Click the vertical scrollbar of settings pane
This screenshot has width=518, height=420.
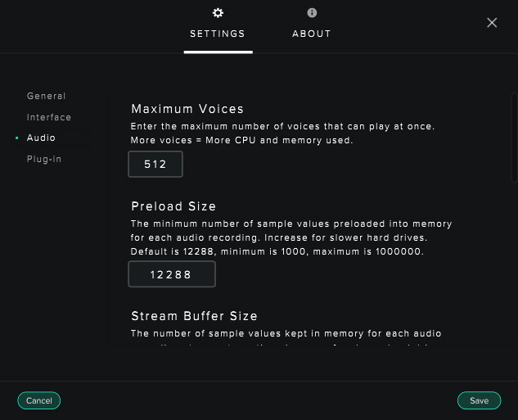(x=514, y=139)
